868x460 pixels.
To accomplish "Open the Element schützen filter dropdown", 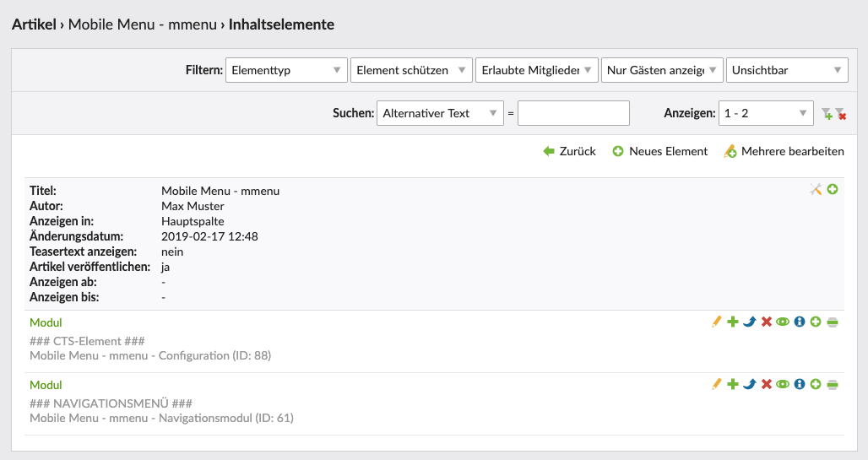I will click(411, 71).
